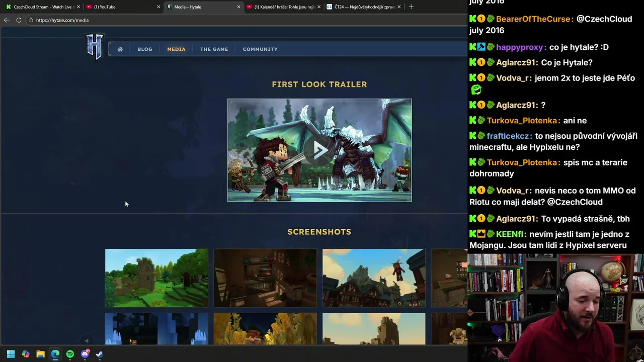The width and height of the screenshot is (644, 362).
Task: Open the ice cave screenshot thumbnail
Action: coord(156,329)
